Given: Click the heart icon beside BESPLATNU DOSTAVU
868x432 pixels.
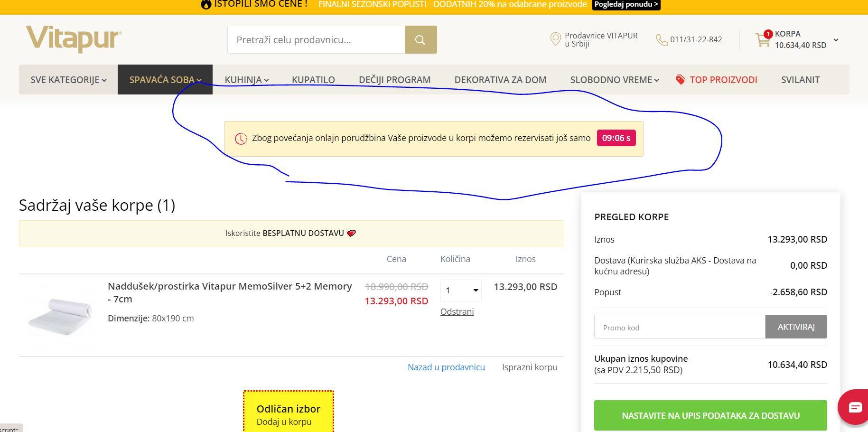Looking at the screenshot, I should coord(351,233).
